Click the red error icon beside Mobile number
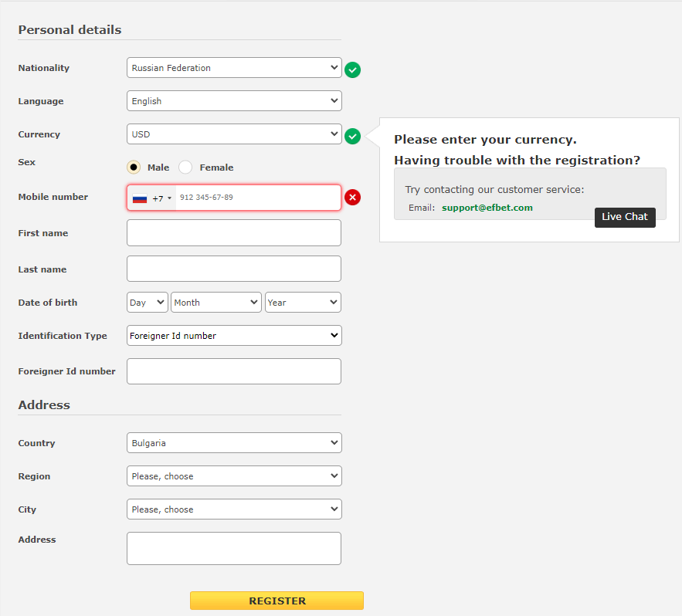The width and height of the screenshot is (682, 616). tap(352, 198)
